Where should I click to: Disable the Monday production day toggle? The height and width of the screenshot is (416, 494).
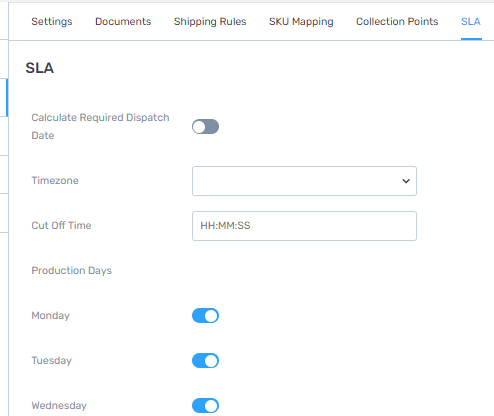coord(205,316)
